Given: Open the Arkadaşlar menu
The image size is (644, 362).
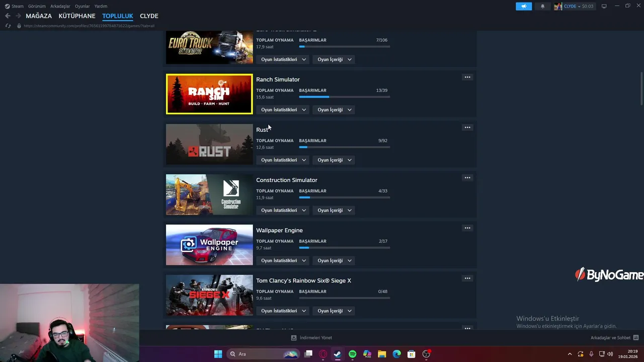Looking at the screenshot, I should [60, 6].
